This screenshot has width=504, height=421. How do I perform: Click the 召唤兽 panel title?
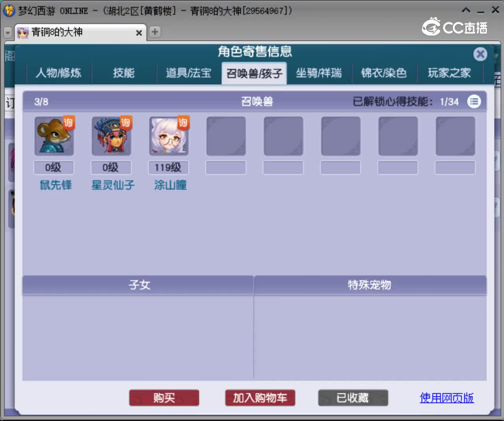[x=257, y=102]
